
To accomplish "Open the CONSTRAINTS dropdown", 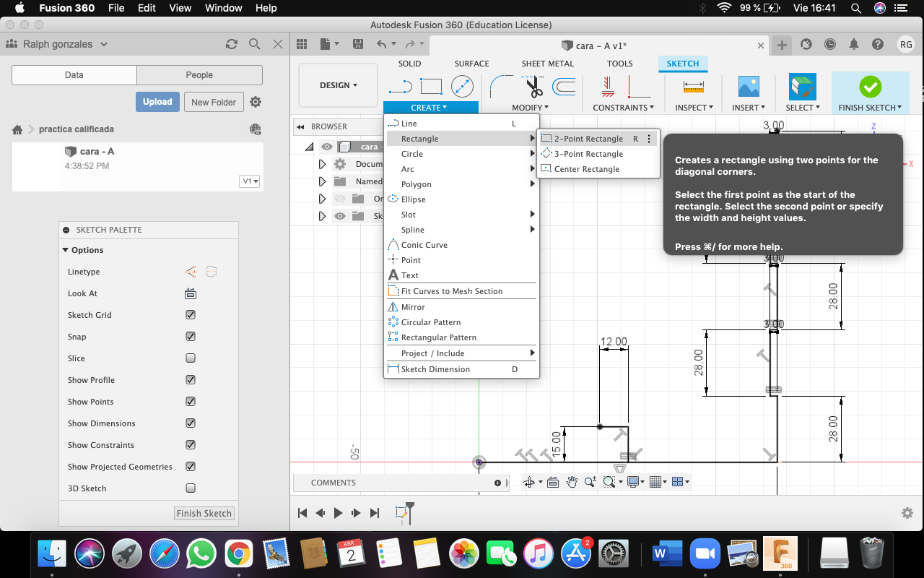I will [x=624, y=108].
